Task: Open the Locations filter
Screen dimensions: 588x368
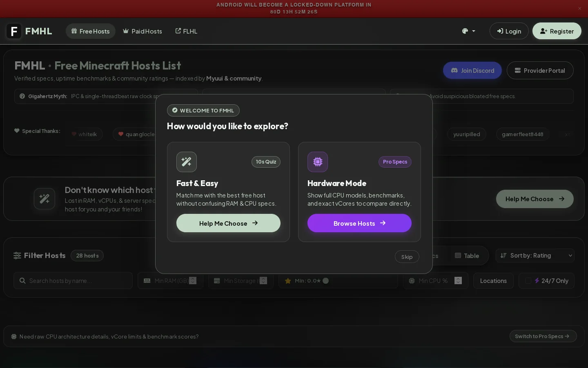Action: pyautogui.click(x=493, y=281)
